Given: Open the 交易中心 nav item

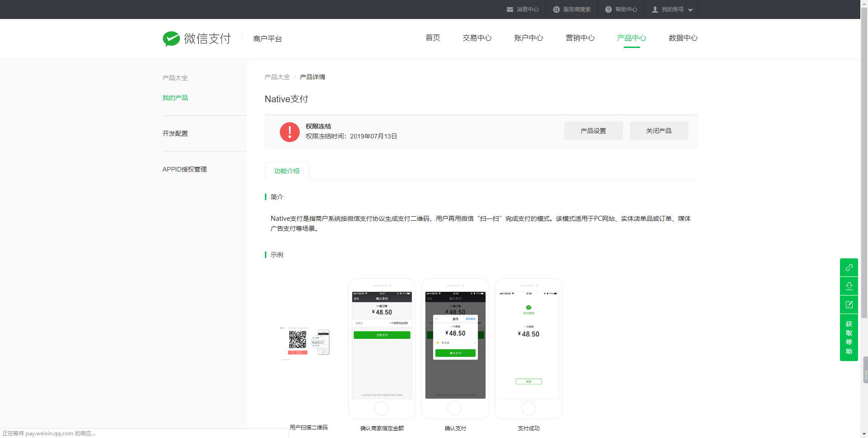Looking at the screenshot, I should (x=477, y=38).
